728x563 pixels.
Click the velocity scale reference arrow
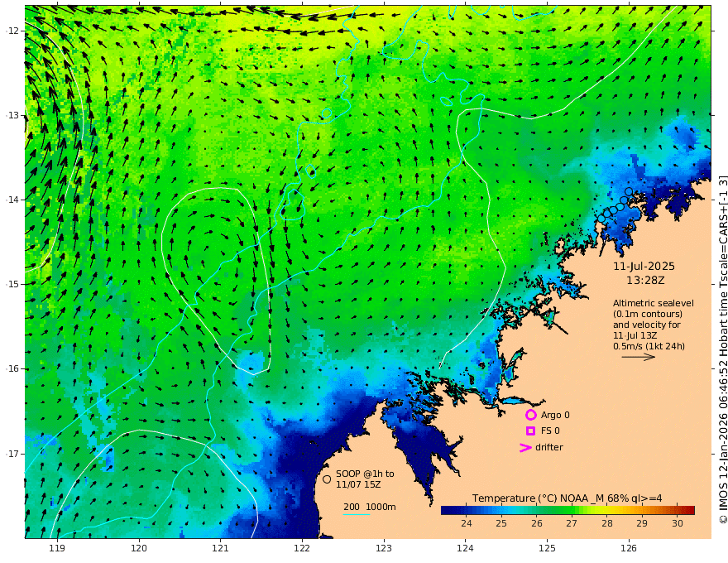639,357
